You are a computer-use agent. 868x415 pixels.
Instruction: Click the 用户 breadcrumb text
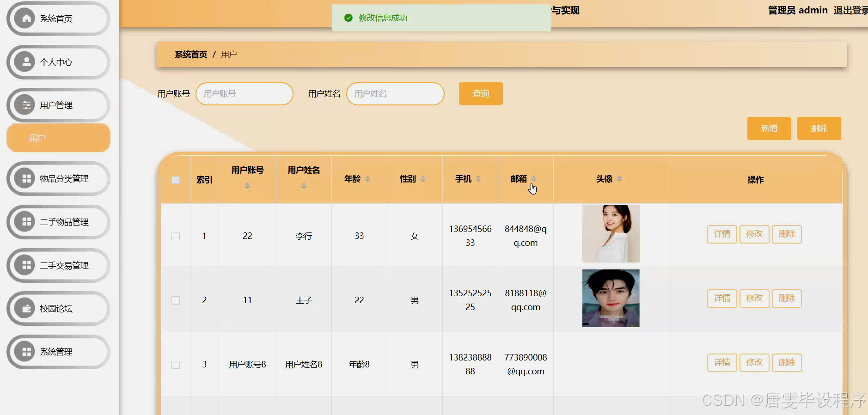click(229, 55)
